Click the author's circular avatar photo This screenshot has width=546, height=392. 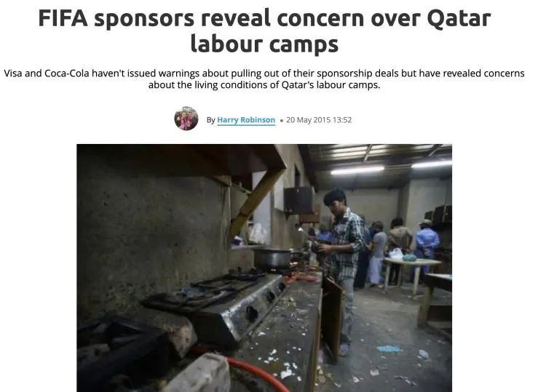(x=186, y=119)
